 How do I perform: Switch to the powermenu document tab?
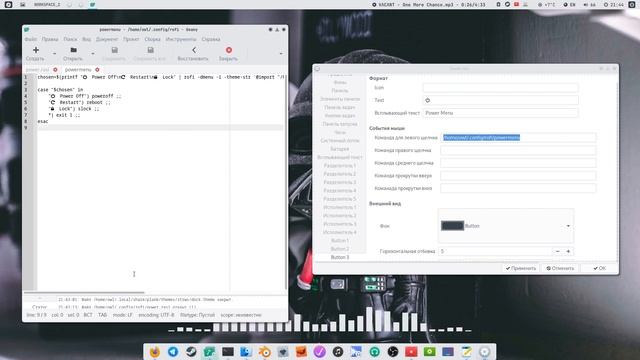point(78,69)
